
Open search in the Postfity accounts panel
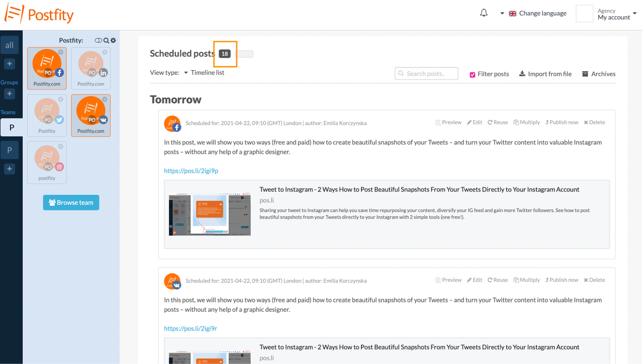pos(106,41)
